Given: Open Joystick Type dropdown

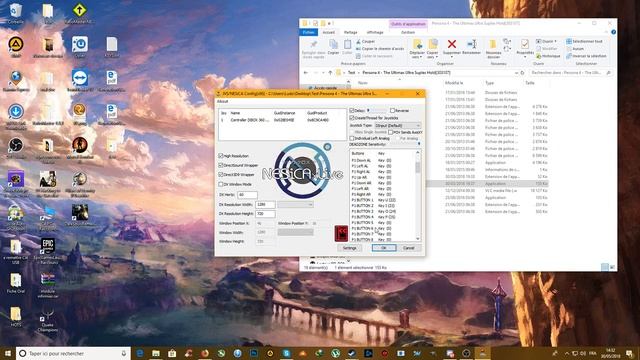Looking at the screenshot, I should coord(398,125).
